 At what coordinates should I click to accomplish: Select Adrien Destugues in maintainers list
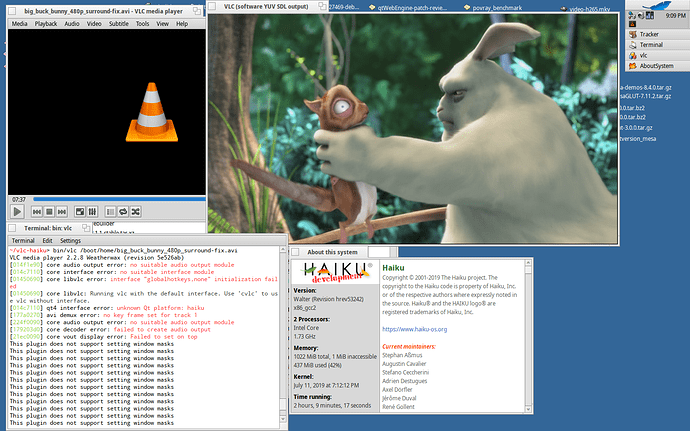[404, 381]
